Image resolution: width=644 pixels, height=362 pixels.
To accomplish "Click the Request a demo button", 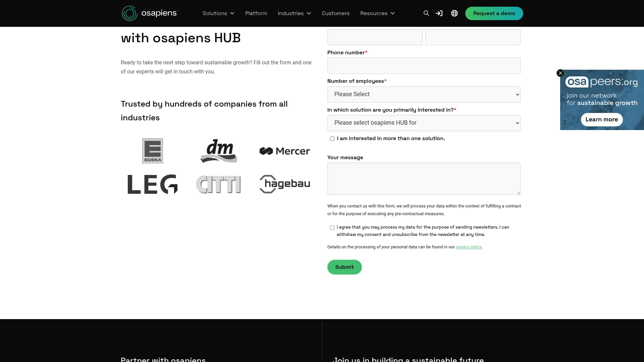I will [494, 13].
